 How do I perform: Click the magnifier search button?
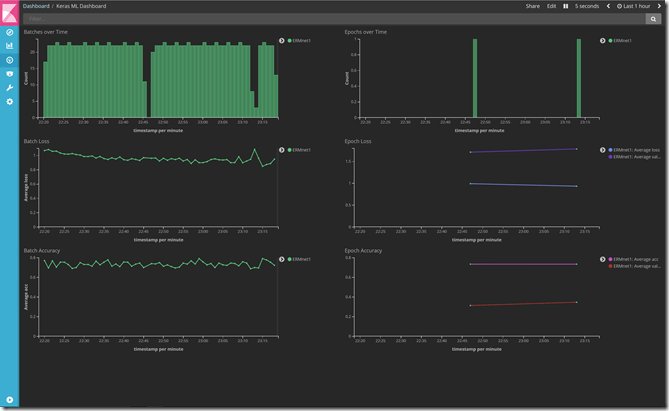pos(653,19)
